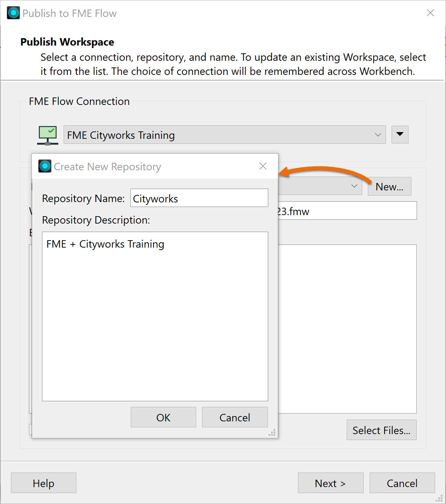Image resolution: width=446 pixels, height=504 pixels.
Task: Click Next to proceed with publishing
Action: 330,483
